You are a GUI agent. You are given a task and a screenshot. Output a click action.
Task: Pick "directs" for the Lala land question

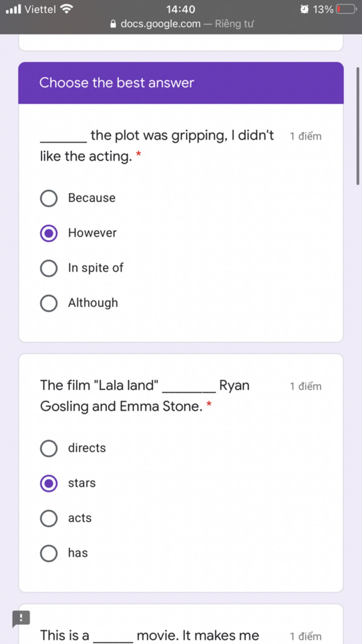(49, 448)
